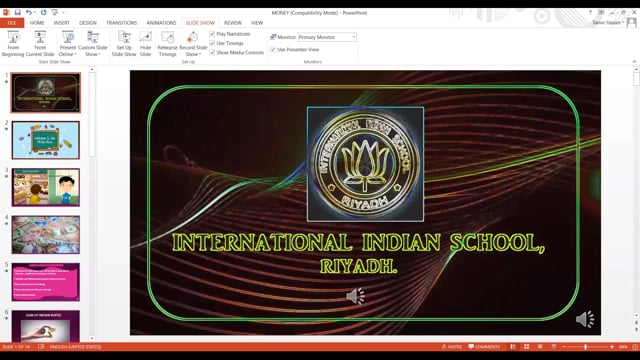Go to next slide double-arrow button
The width and height of the screenshot is (640, 360).
tap(636, 329)
